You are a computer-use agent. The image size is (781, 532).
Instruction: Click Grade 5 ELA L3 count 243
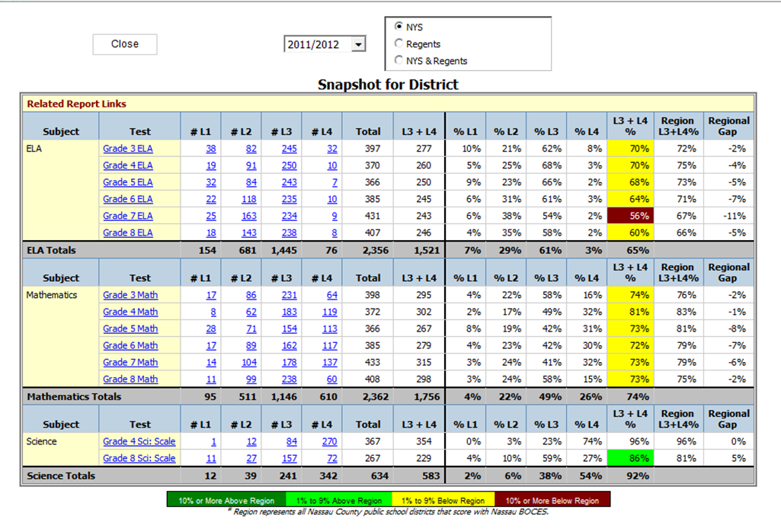click(x=290, y=182)
